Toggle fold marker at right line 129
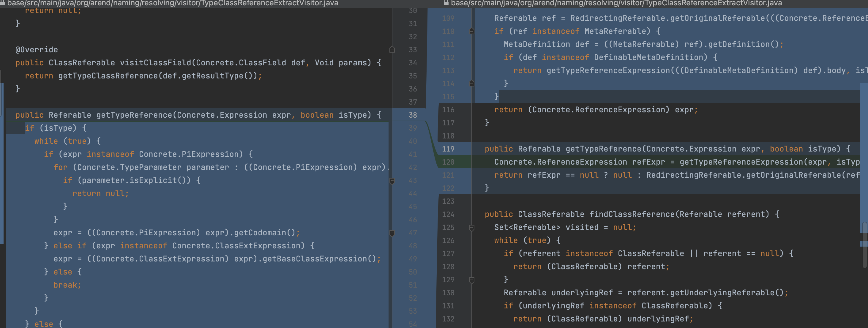The image size is (868, 328). coord(472,280)
